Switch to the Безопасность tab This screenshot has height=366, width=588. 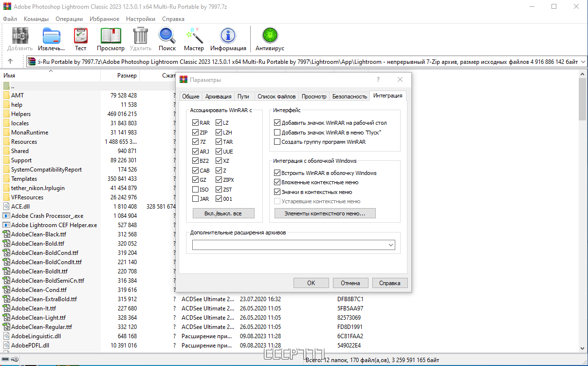(x=349, y=96)
